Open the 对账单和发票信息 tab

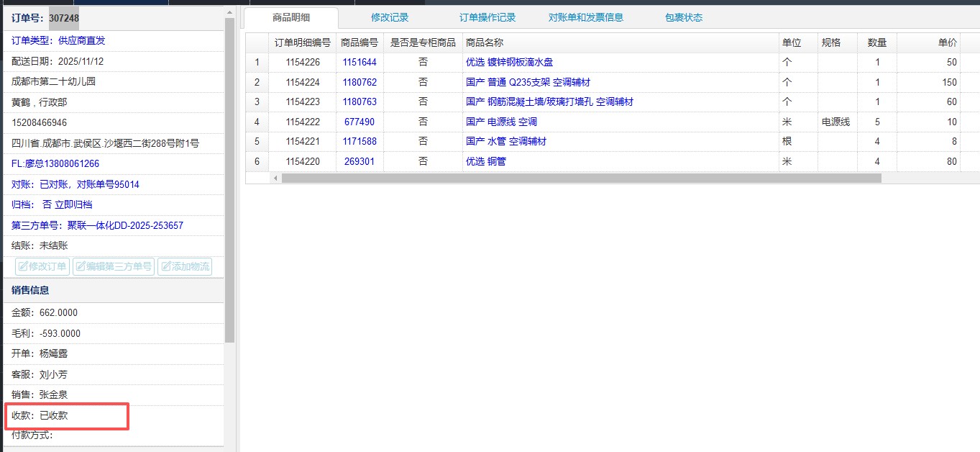coord(585,18)
